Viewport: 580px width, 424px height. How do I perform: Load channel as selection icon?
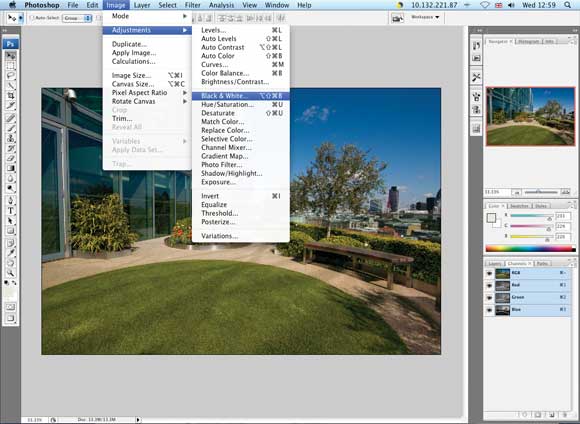[x=525, y=415]
